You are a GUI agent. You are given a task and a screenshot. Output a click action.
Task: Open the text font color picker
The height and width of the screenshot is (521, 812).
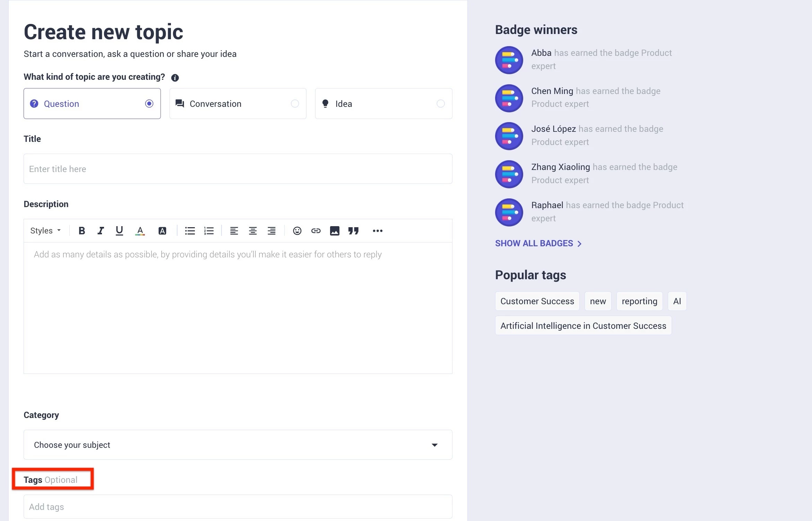point(140,231)
